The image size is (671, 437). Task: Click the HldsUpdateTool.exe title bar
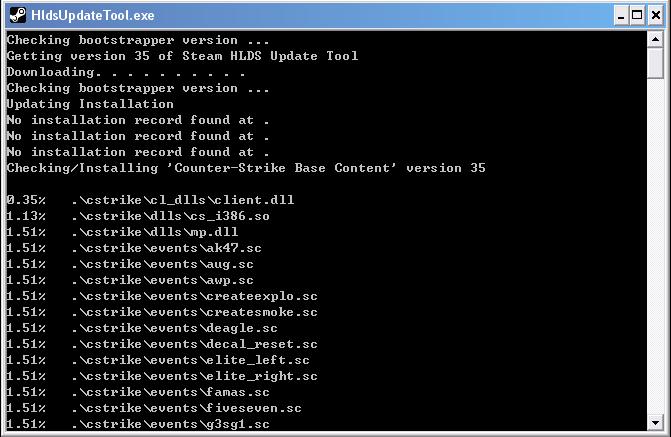click(x=300, y=15)
